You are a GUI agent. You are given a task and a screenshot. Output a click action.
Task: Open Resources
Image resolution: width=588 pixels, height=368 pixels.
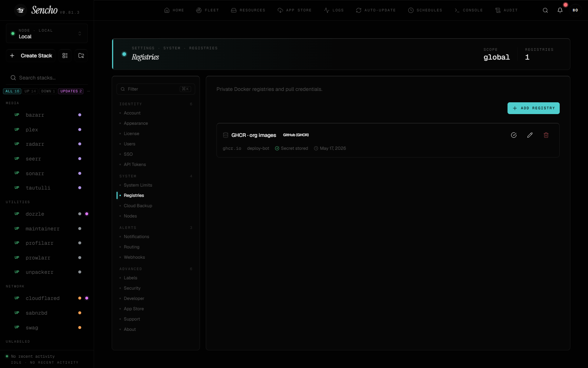tap(248, 10)
